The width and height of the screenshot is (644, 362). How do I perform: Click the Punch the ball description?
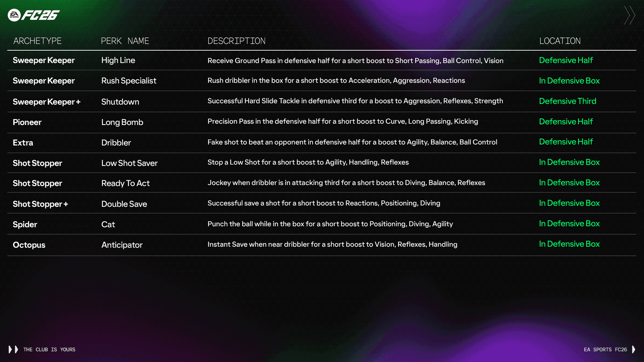point(330,224)
